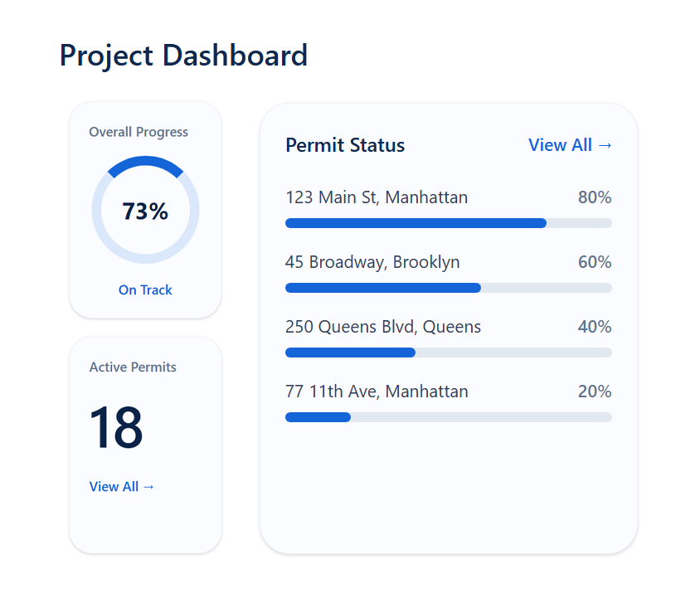
Task: Click the 40% completion value
Action: [595, 327]
